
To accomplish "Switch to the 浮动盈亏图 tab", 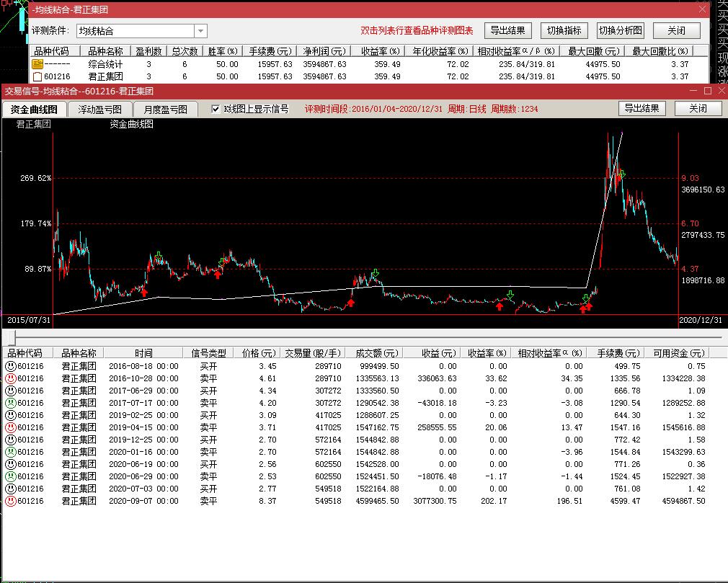I will [100, 109].
